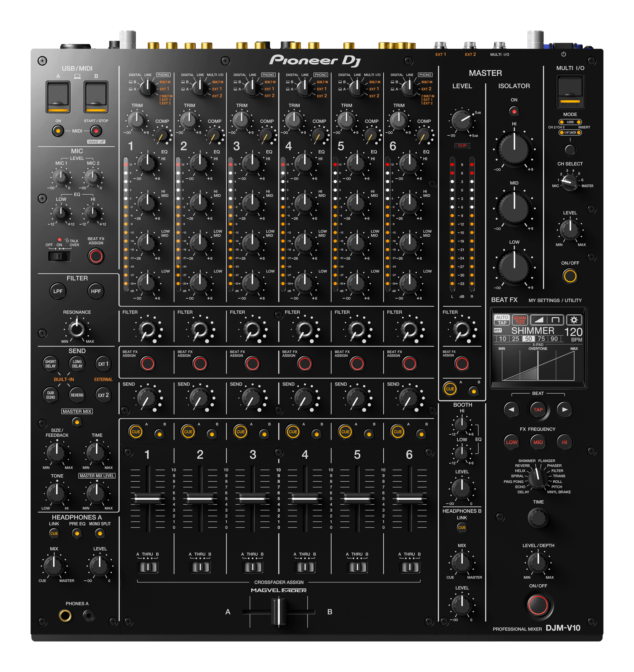Click the mic OFF/ON/TALK OVER switch
634x672 pixels.
(x=59, y=256)
